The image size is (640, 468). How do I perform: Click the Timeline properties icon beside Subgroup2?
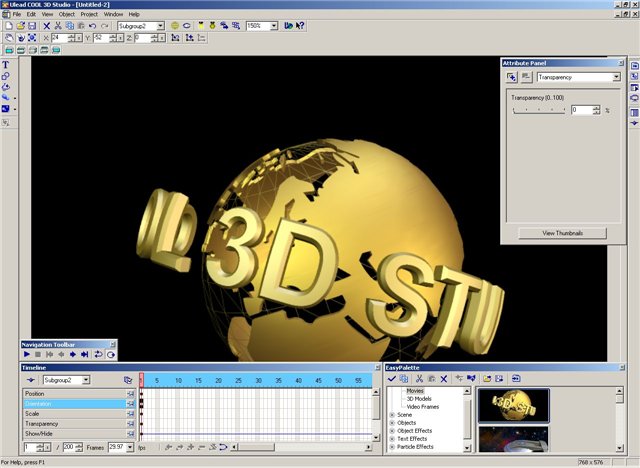[x=128, y=380]
